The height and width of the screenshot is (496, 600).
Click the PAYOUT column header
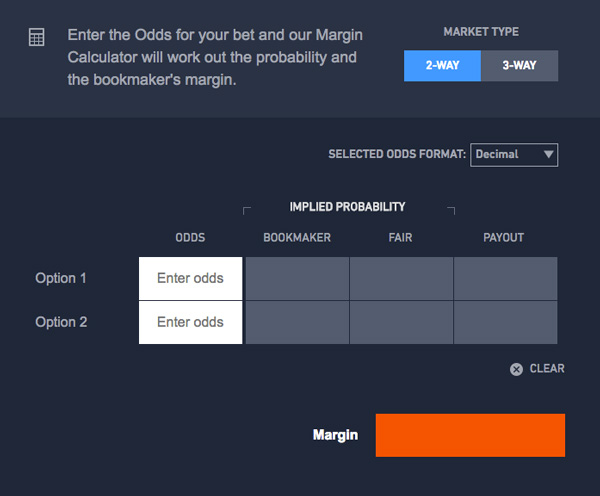(x=504, y=238)
